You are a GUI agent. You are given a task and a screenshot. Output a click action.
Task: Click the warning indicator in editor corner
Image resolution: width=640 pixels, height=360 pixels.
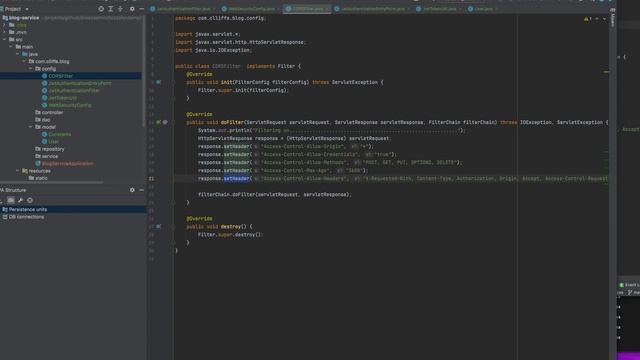[x=587, y=19]
